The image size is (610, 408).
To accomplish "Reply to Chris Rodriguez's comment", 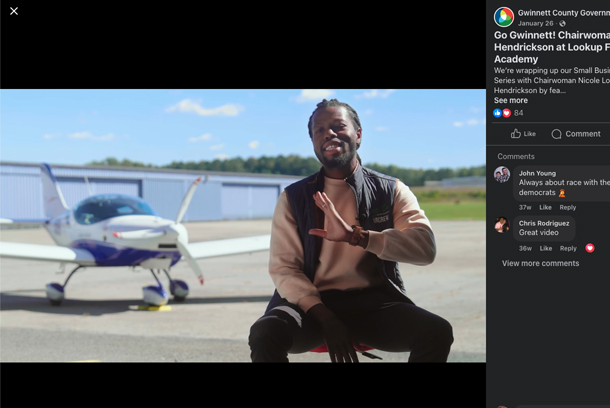I will pyautogui.click(x=568, y=248).
